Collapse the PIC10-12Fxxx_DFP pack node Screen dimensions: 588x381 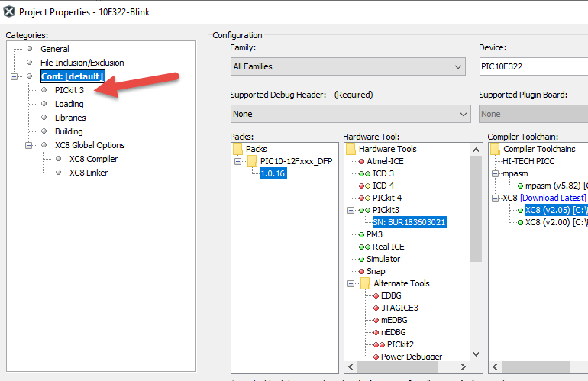coord(237,161)
